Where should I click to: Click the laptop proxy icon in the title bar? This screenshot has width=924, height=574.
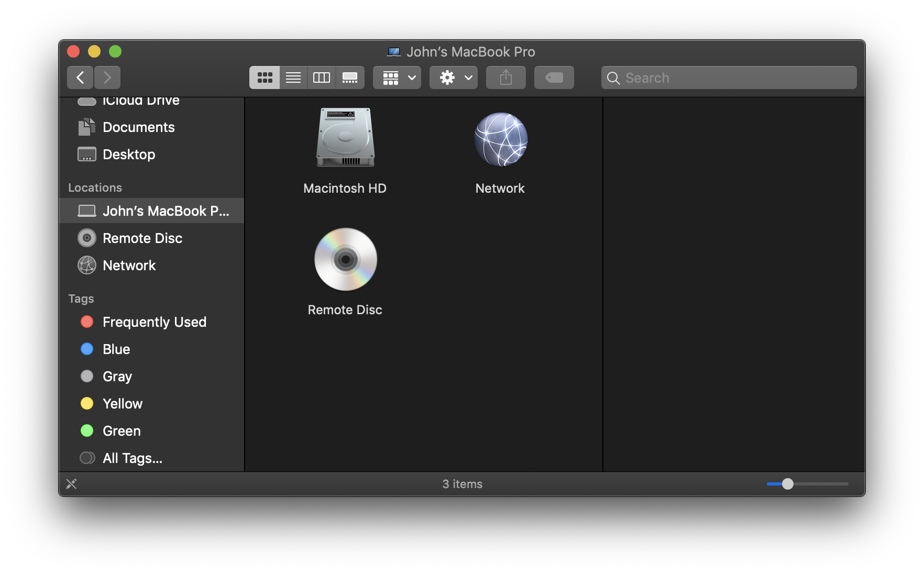(x=394, y=52)
